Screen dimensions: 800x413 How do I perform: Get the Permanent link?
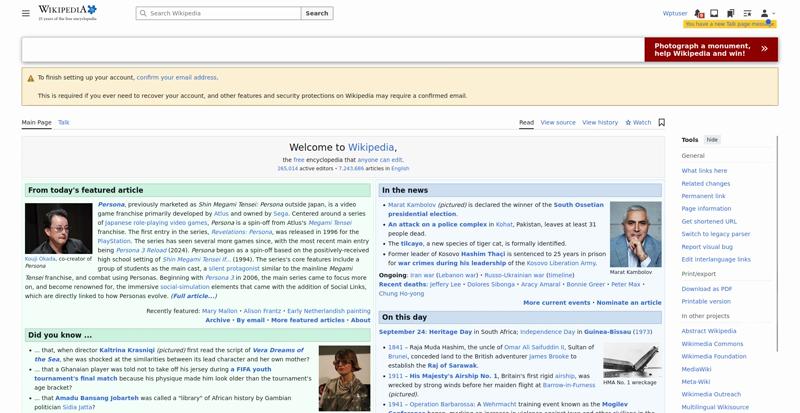[703, 196]
